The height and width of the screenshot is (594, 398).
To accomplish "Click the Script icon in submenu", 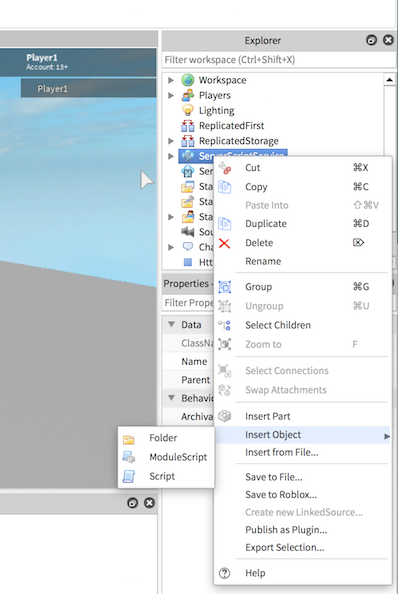I will tap(129, 477).
